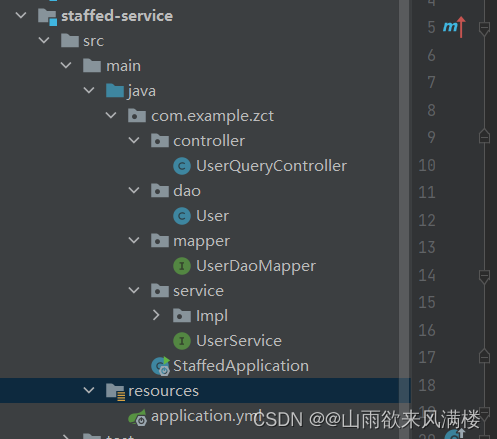Collapse the com.example.zct package chevron
The height and width of the screenshot is (439, 497).
coord(111,115)
